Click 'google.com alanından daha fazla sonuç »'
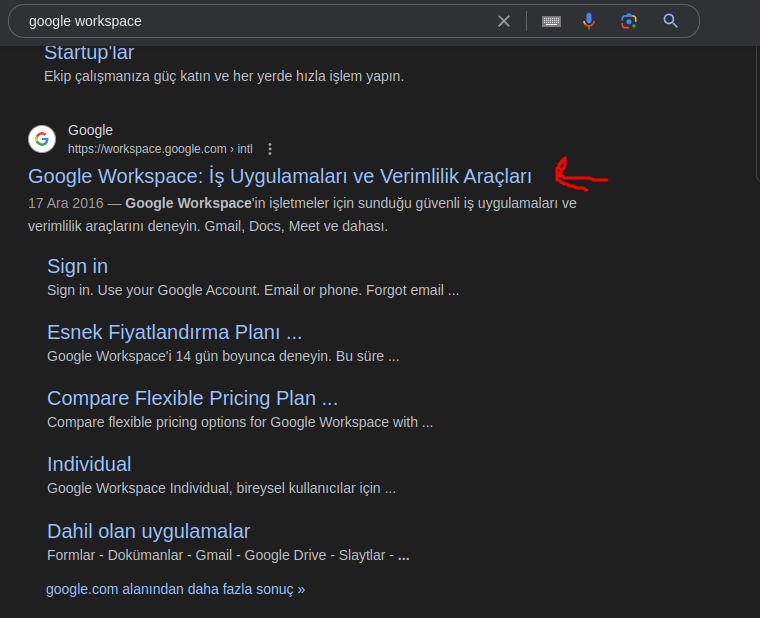 [175, 589]
